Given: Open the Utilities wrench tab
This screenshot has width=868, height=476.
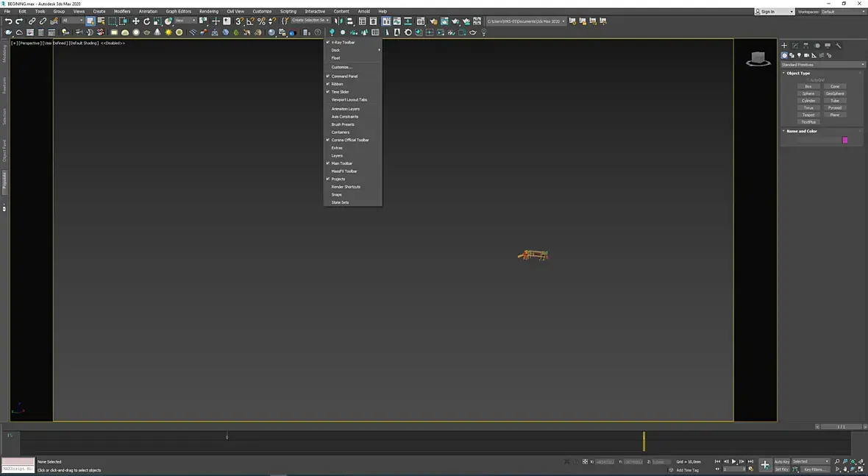Looking at the screenshot, I should (839, 46).
